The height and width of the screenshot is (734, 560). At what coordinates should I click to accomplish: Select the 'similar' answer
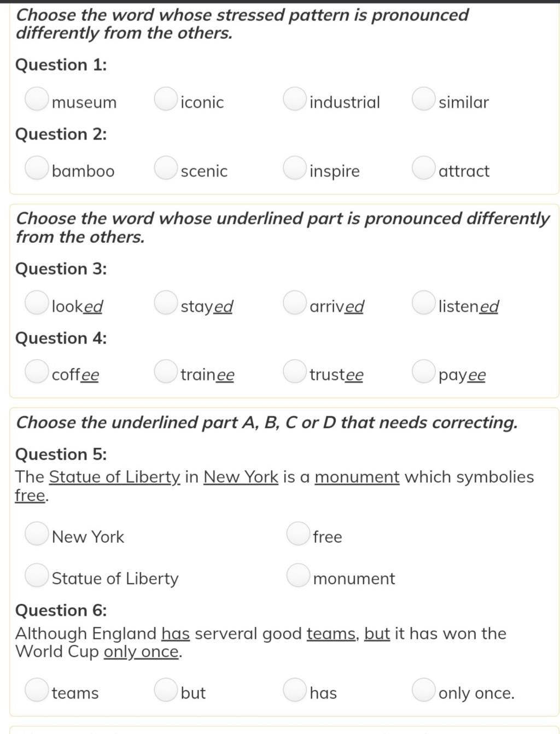424,99
